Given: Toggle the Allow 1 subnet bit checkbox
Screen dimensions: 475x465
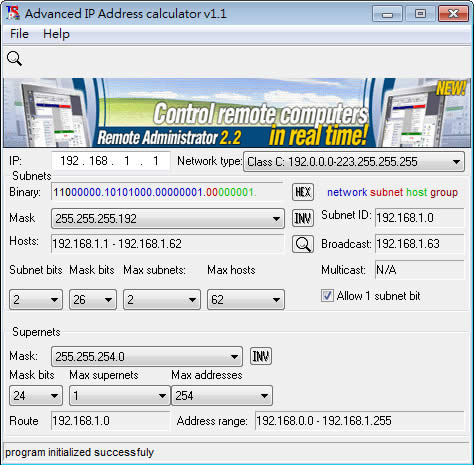Looking at the screenshot, I should (x=327, y=296).
